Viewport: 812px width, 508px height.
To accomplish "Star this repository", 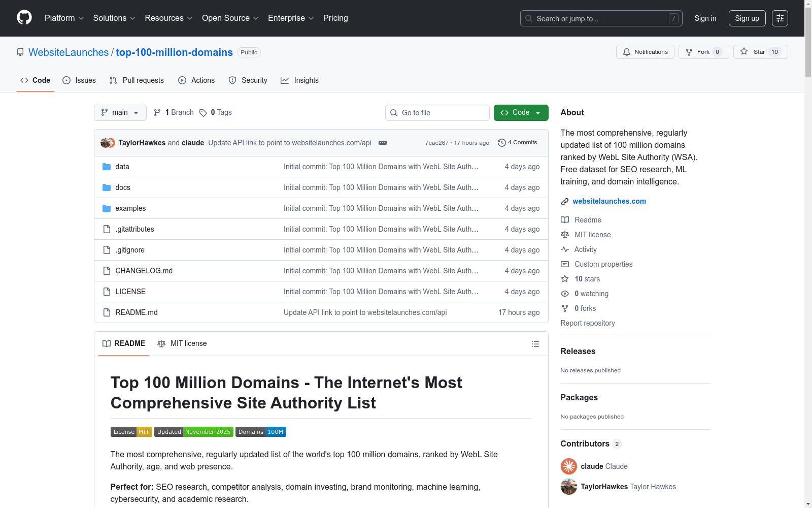I will point(761,52).
